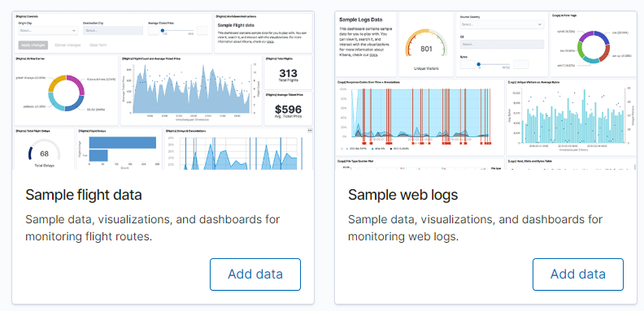
Task: Click Add data for Sample web logs
Action: [x=578, y=274]
